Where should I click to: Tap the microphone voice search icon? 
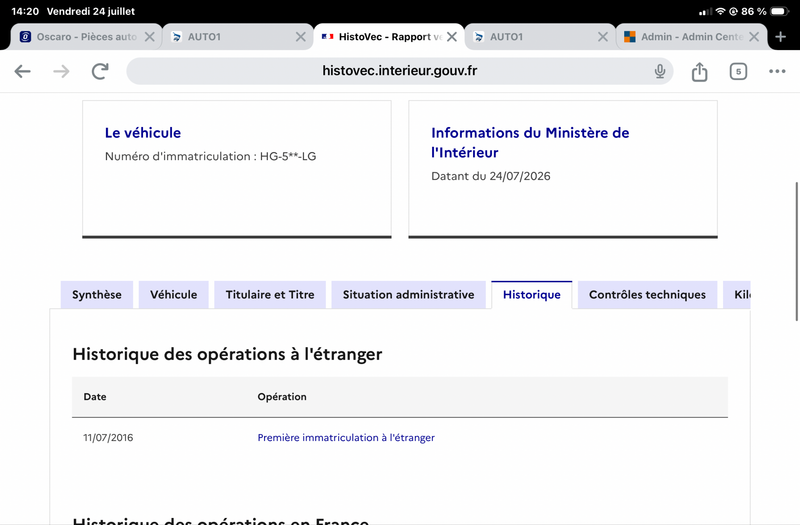pos(660,71)
